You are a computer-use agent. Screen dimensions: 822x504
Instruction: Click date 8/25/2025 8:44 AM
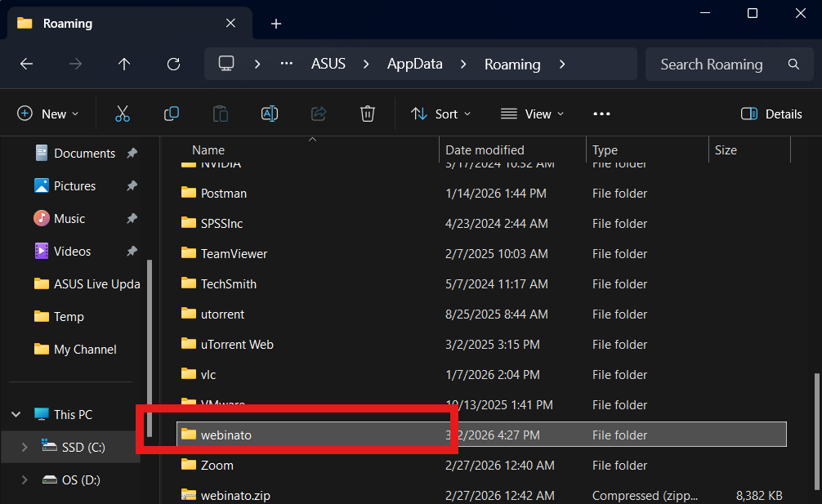(x=496, y=314)
